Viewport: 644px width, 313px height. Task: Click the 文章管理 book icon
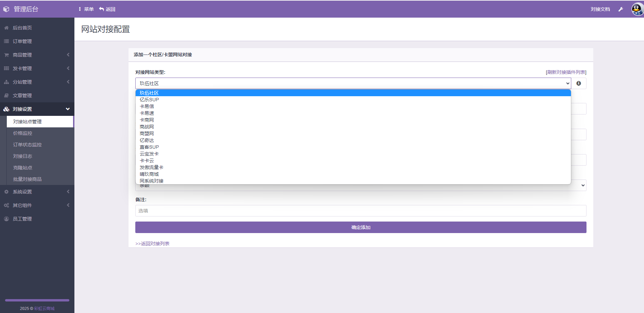6,96
